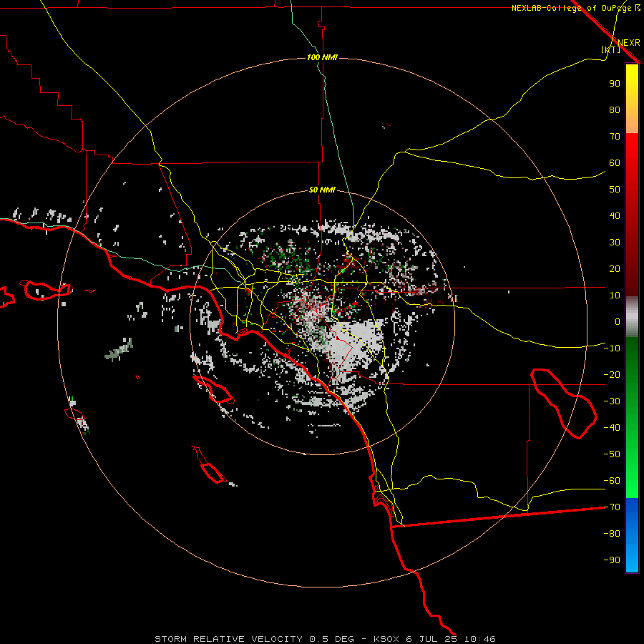Click the 50 value on velocity scale
Viewport: 644px width, 644px height.
[615, 190]
